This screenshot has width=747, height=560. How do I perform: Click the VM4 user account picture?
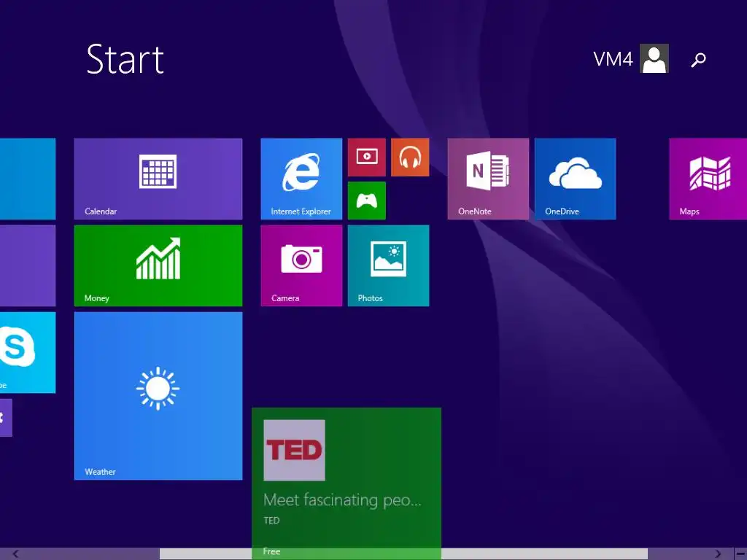654,58
